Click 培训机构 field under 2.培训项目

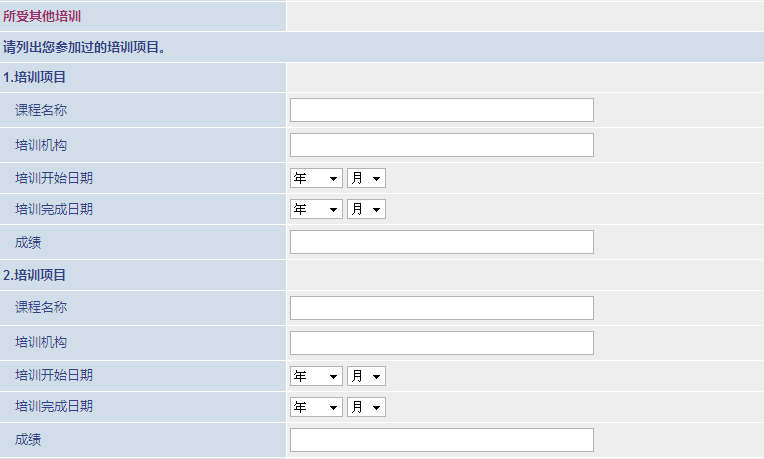pyautogui.click(x=441, y=343)
